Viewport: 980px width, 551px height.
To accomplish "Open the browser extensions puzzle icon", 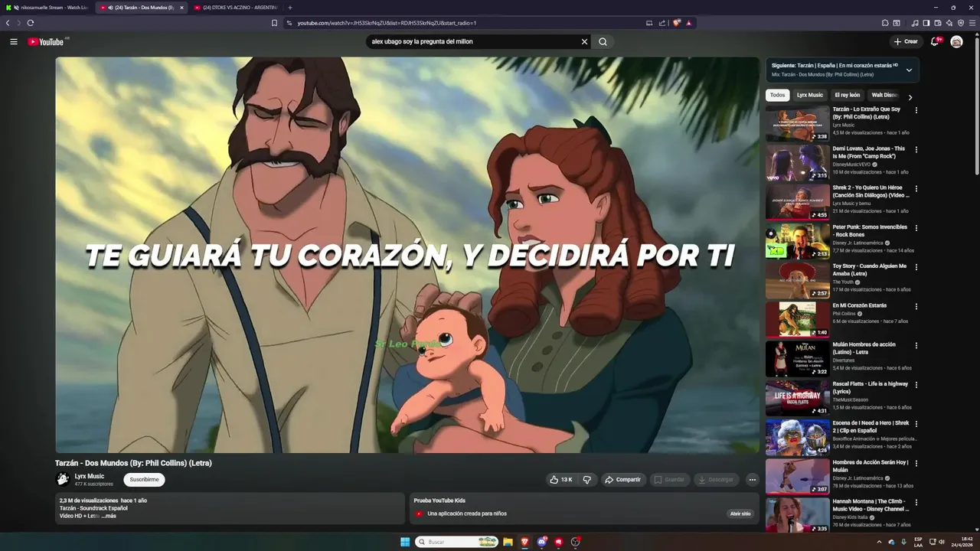I will coord(885,23).
